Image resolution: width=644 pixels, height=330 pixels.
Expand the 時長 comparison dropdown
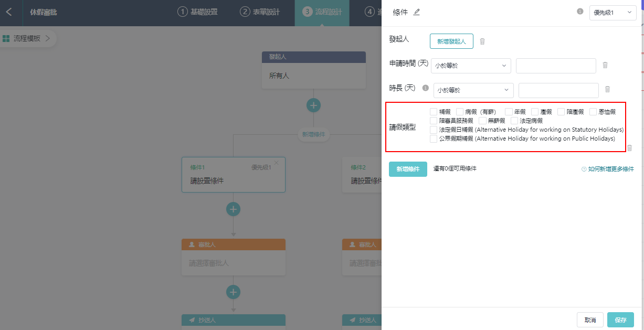pos(473,90)
